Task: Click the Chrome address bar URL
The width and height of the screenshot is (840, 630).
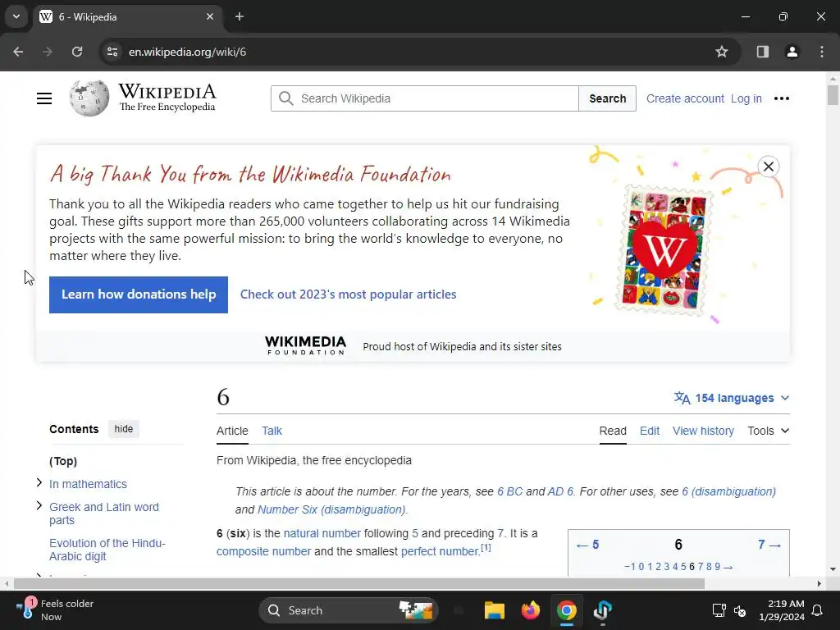Action: point(188,52)
